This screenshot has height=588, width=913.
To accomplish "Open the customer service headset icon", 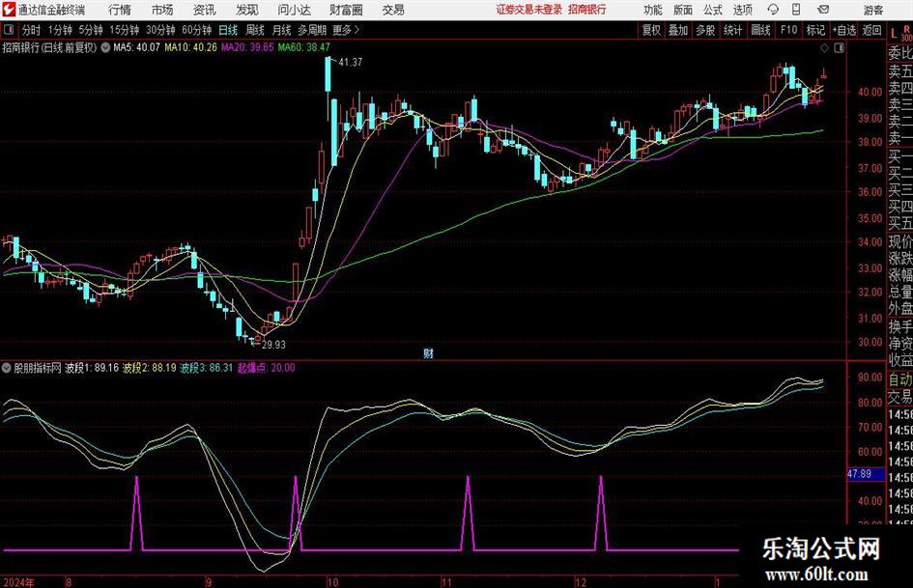I will [773, 10].
